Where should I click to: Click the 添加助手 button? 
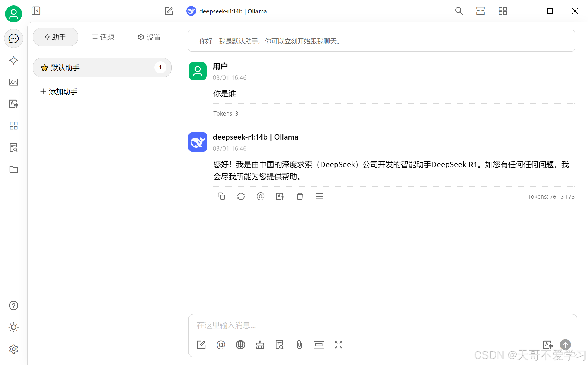coord(59,92)
